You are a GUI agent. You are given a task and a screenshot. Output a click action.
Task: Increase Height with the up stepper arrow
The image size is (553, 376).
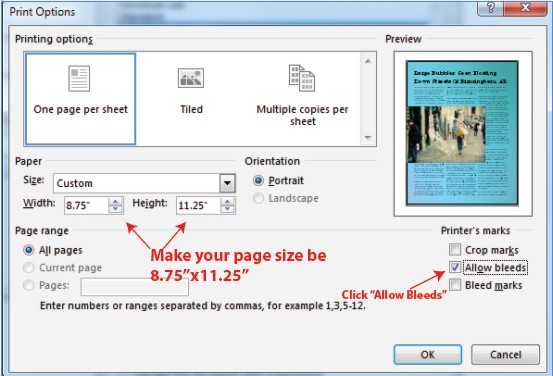click(x=227, y=201)
